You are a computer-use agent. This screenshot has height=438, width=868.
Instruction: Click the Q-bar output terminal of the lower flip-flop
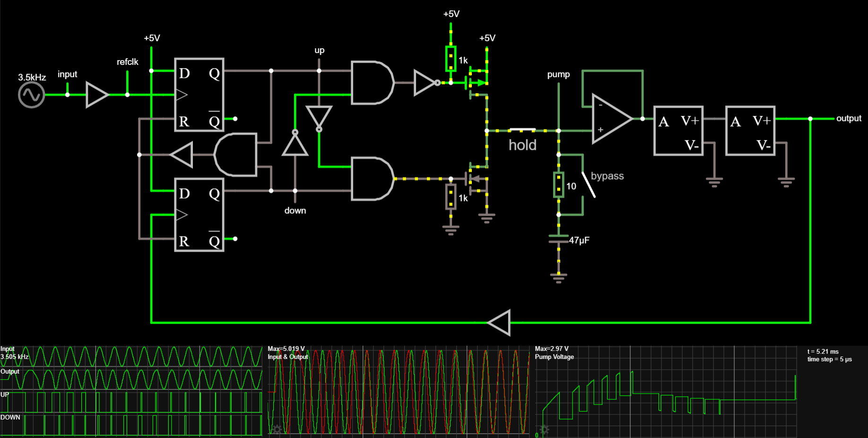click(x=235, y=239)
